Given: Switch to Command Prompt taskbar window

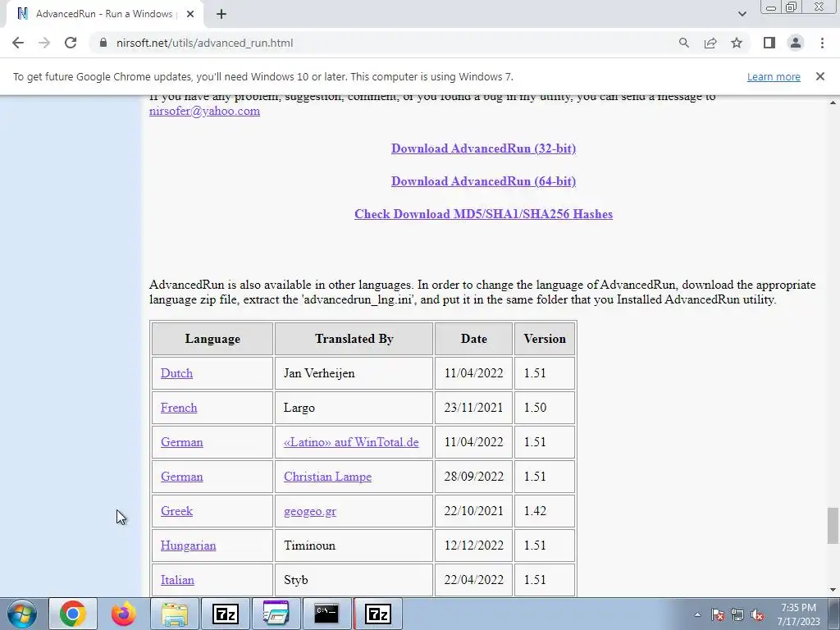Looking at the screenshot, I should tap(326, 614).
